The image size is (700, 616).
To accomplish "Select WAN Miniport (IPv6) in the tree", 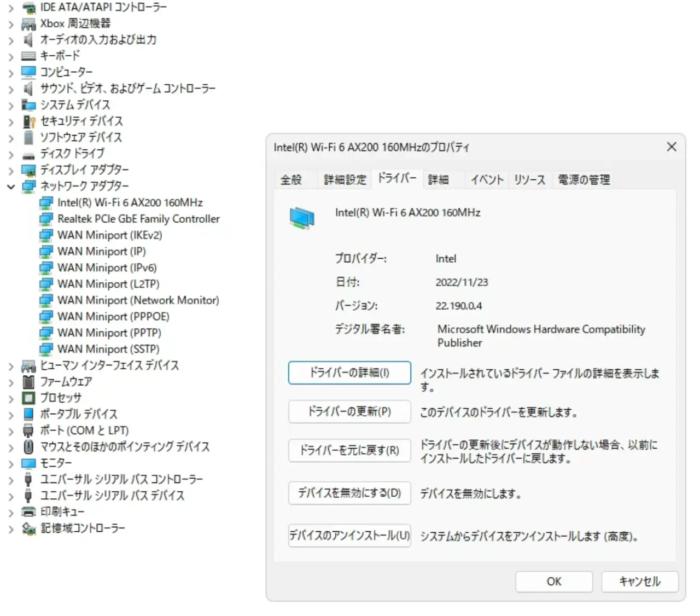I will pyautogui.click(x=107, y=268).
